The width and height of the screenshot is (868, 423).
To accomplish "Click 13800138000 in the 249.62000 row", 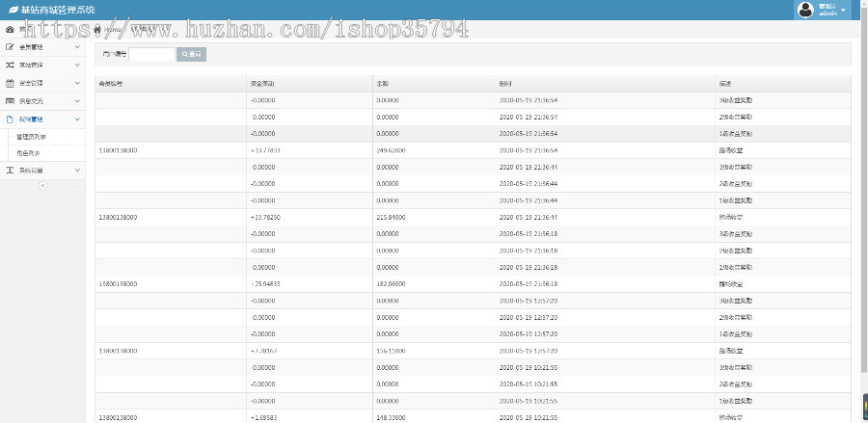I will click(118, 150).
